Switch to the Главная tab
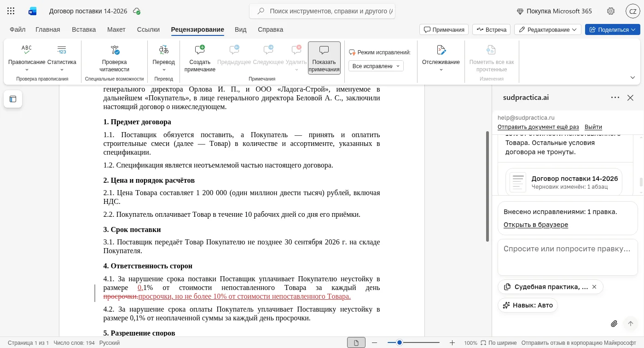This screenshot has width=644, height=348. tap(48, 29)
